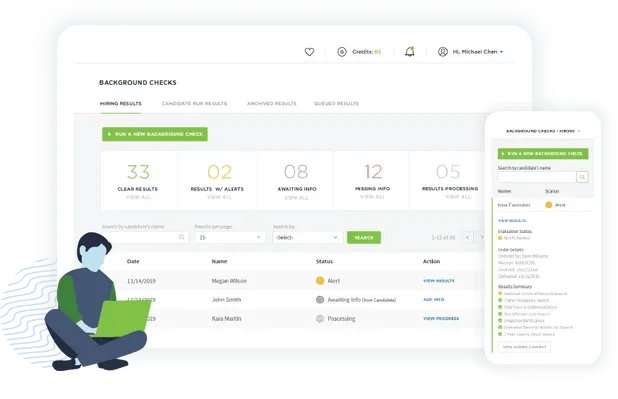Click the bottom outlined button in mobile view
This screenshot has width=618, height=399.
(x=524, y=347)
